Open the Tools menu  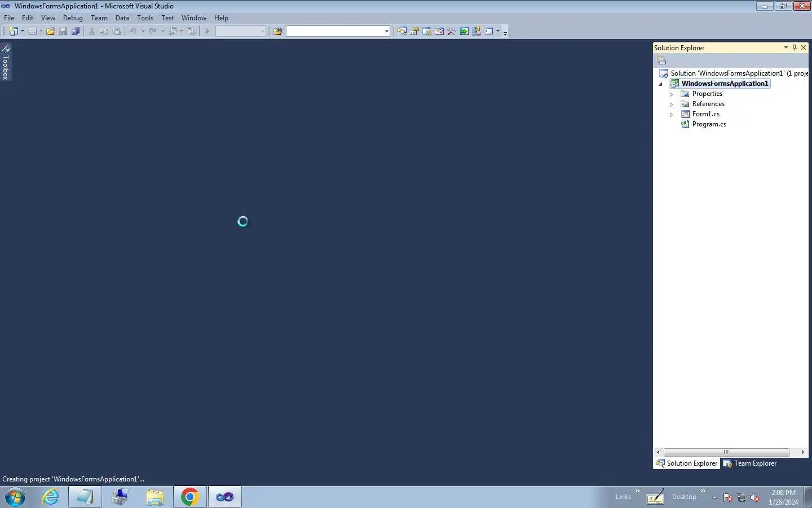pos(145,18)
